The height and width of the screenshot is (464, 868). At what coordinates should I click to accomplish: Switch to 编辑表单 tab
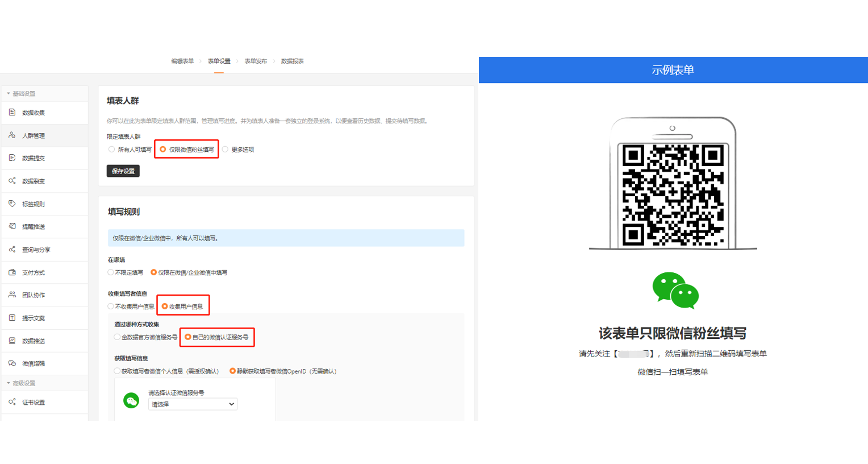pos(182,61)
